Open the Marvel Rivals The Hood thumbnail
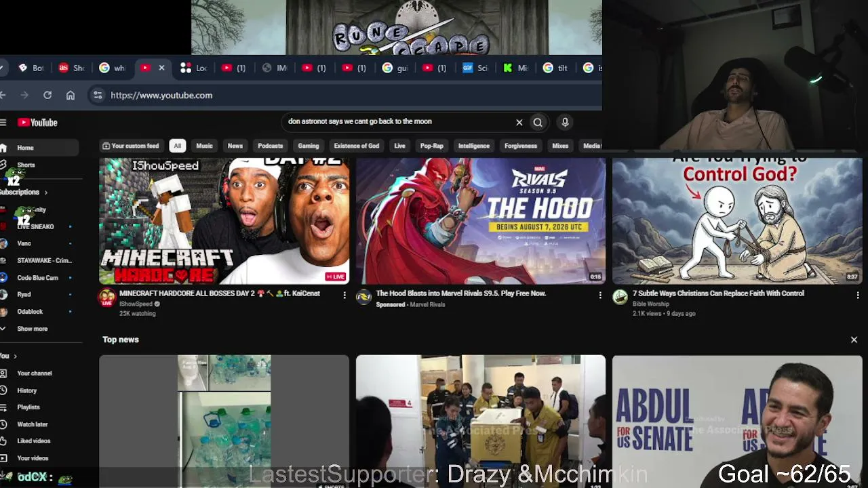Viewport: 868px width, 488px height. point(481,221)
